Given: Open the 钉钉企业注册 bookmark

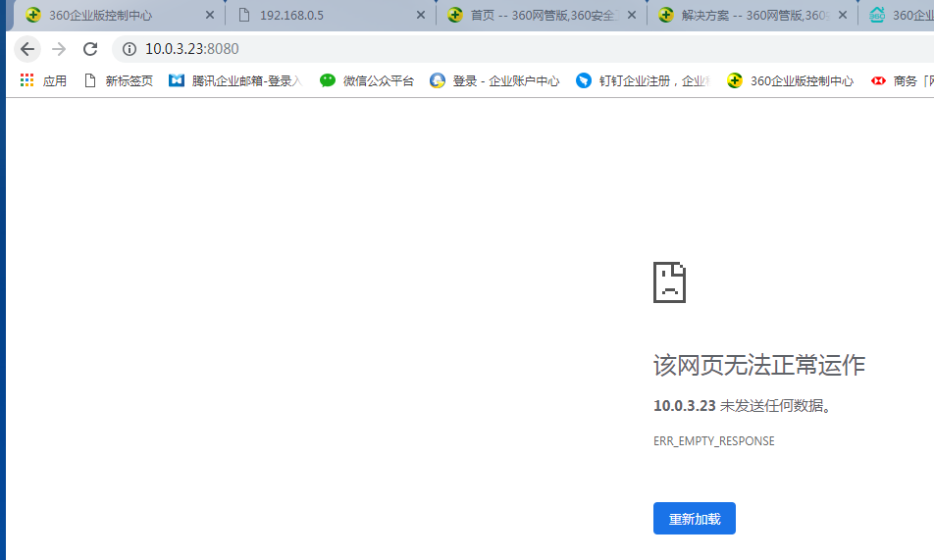Looking at the screenshot, I should click(643, 81).
